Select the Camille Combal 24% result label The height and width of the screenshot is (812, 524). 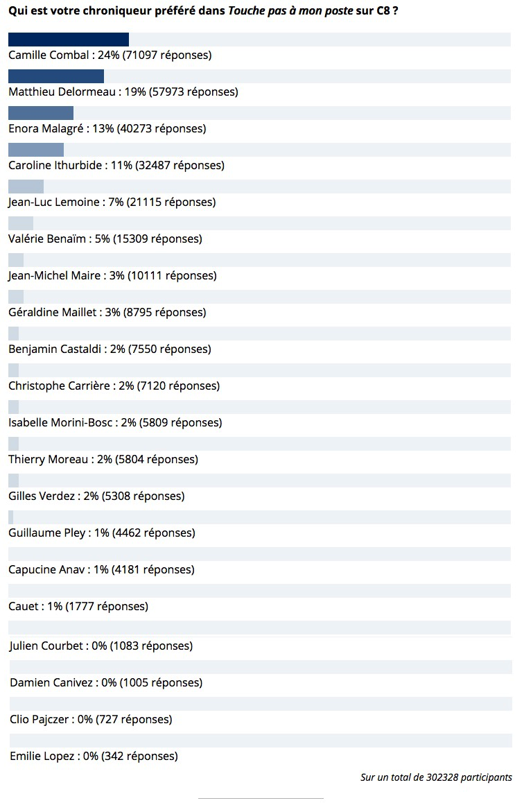110,55
